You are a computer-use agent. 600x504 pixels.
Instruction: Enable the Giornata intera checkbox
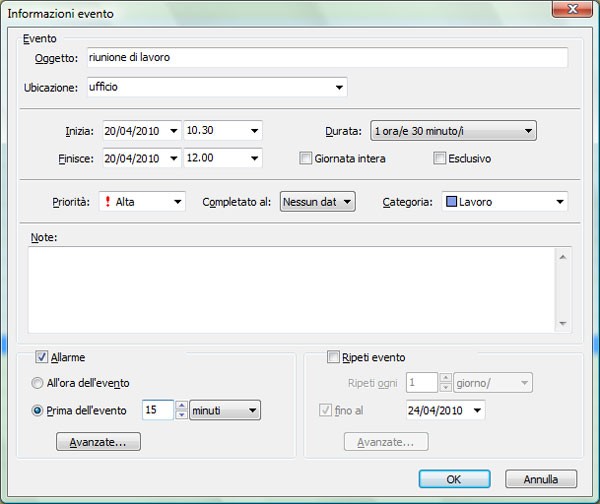tap(306, 158)
